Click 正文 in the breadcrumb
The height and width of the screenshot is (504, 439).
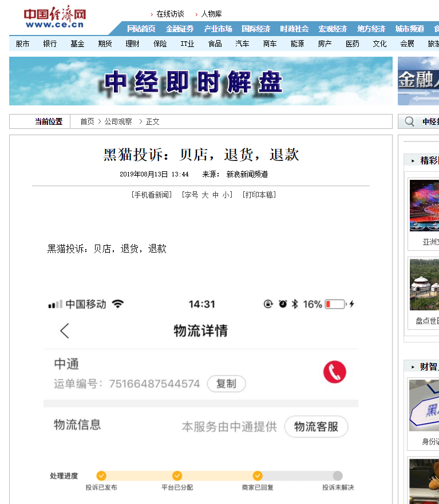(153, 121)
